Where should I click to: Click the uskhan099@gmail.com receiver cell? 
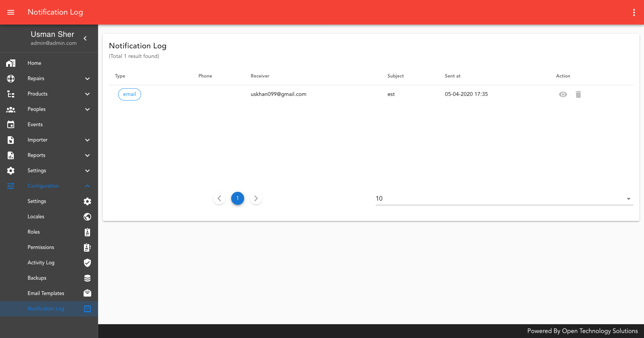point(278,94)
